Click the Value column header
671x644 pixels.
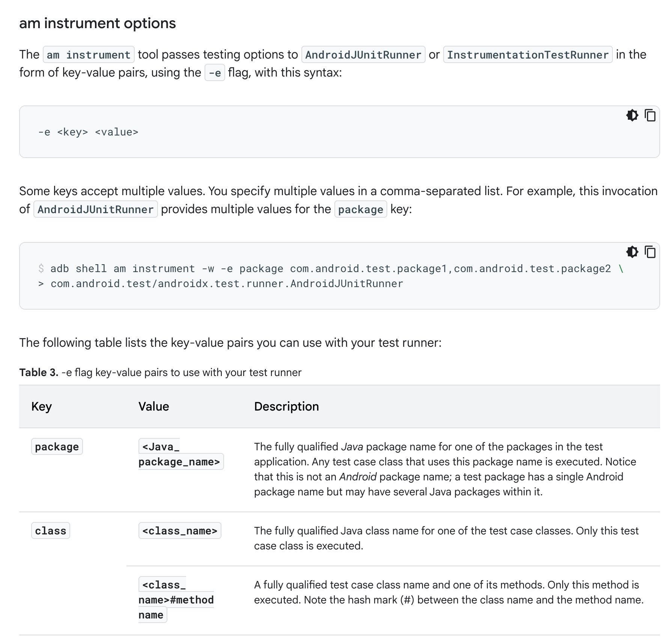tap(153, 406)
